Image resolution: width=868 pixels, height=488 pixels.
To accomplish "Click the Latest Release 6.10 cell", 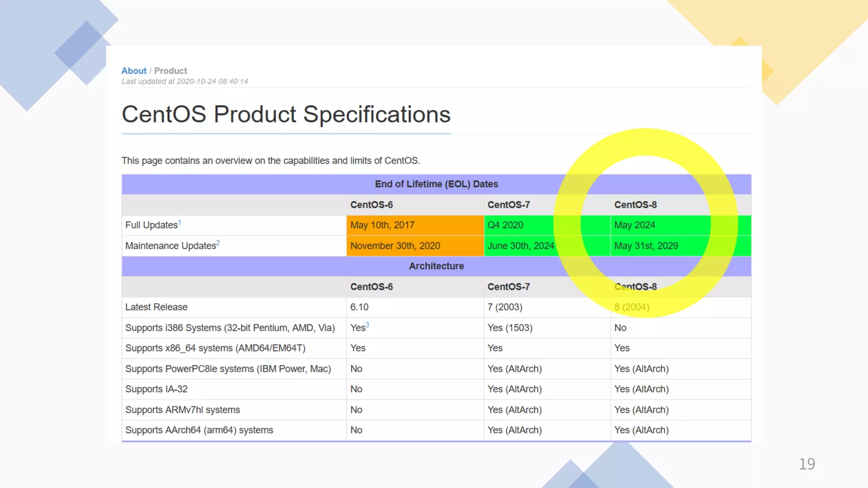I will 359,307.
